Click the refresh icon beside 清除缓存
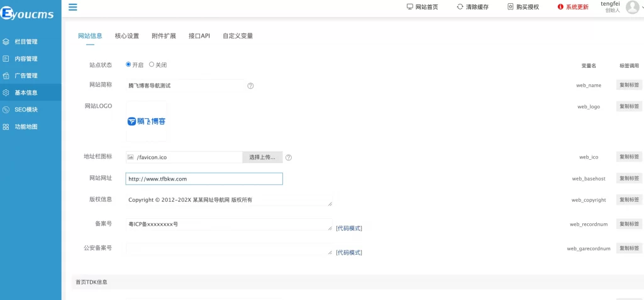The width and height of the screenshot is (644, 300). [x=460, y=6]
